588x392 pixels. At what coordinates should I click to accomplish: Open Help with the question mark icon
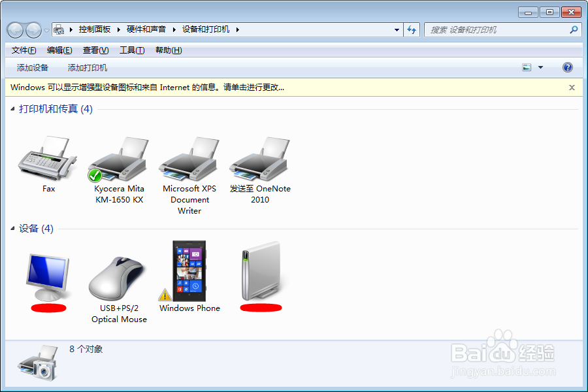(567, 67)
